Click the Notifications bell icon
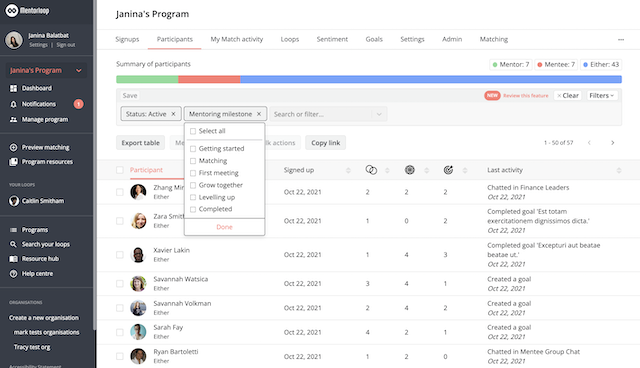The height and width of the screenshot is (368, 640). click(x=13, y=104)
